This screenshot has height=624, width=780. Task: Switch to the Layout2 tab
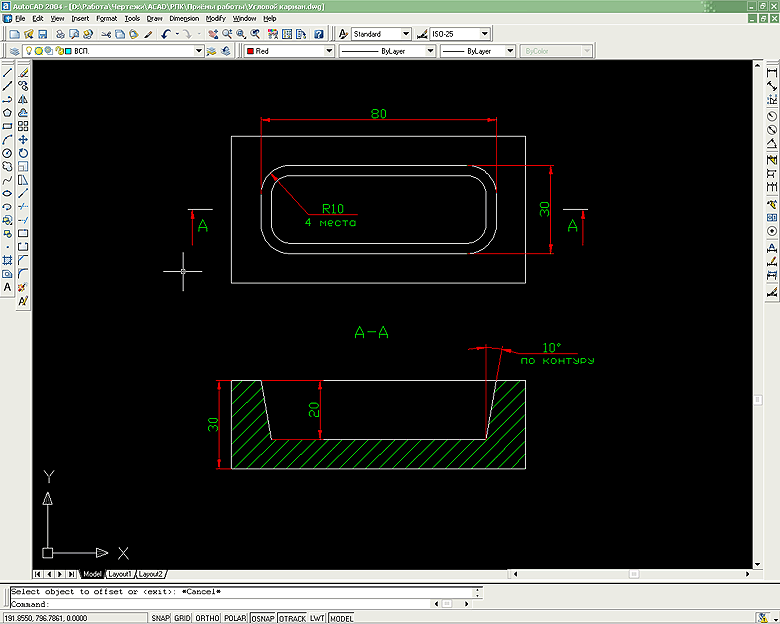click(x=150, y=574)
